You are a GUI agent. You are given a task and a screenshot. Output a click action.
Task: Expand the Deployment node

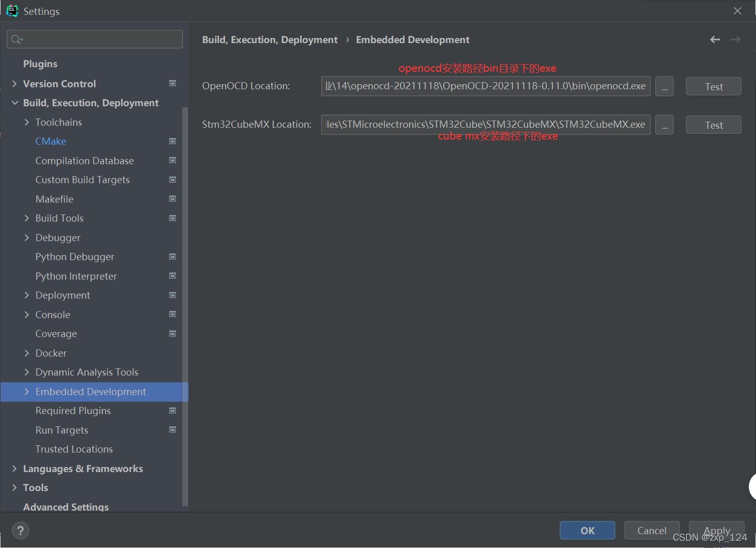pos(27,295)
